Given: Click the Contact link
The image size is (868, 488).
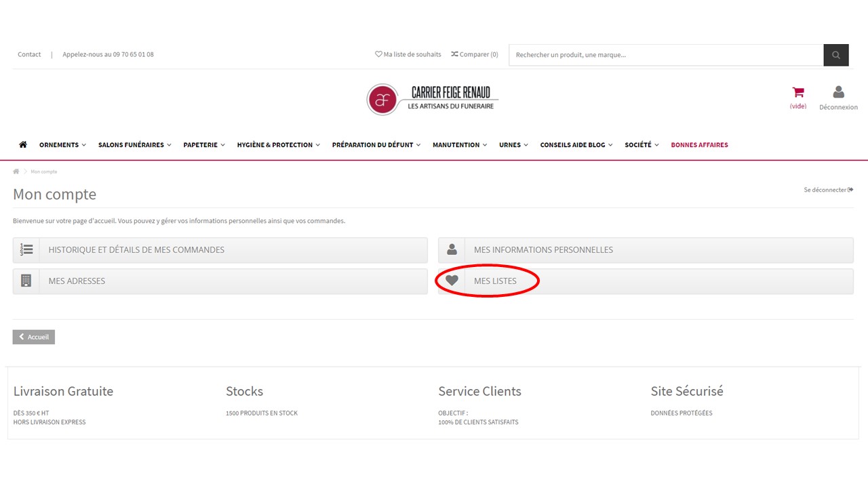Looking at the screenshot, I should pos(29,54).
